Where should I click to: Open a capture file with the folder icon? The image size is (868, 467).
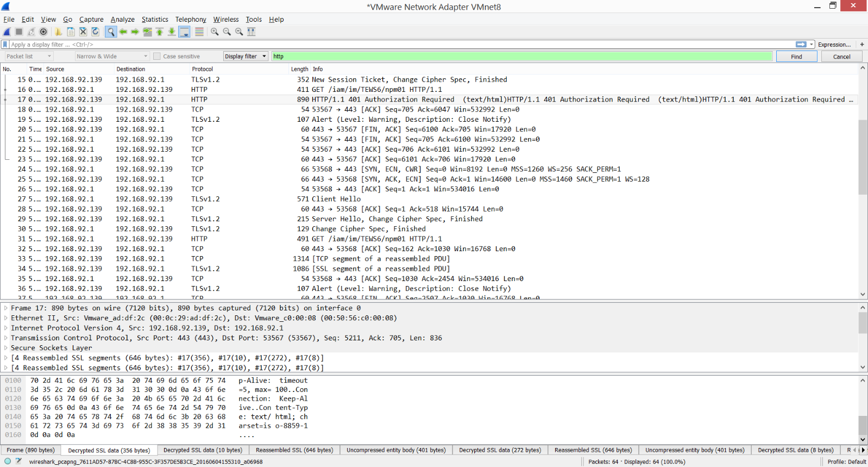tap(58, 32)
